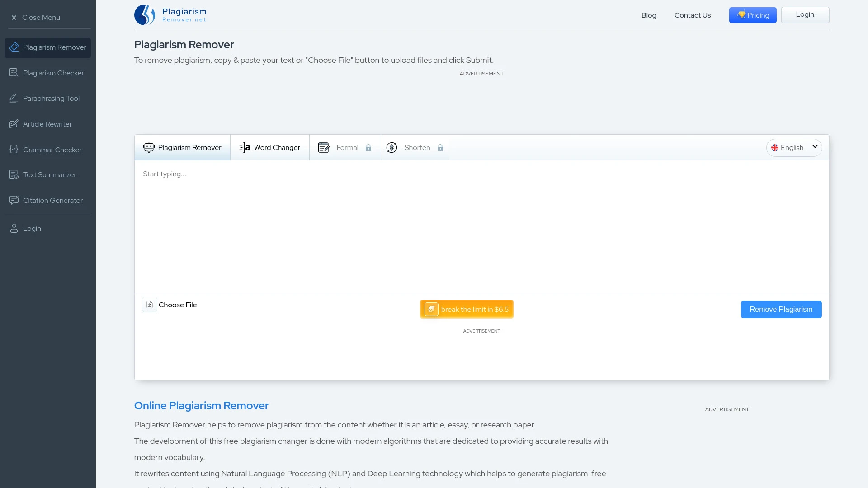Select the Citation Generator icon
The width and height of the screenshot is (868, 488).
tap(14, 200)
